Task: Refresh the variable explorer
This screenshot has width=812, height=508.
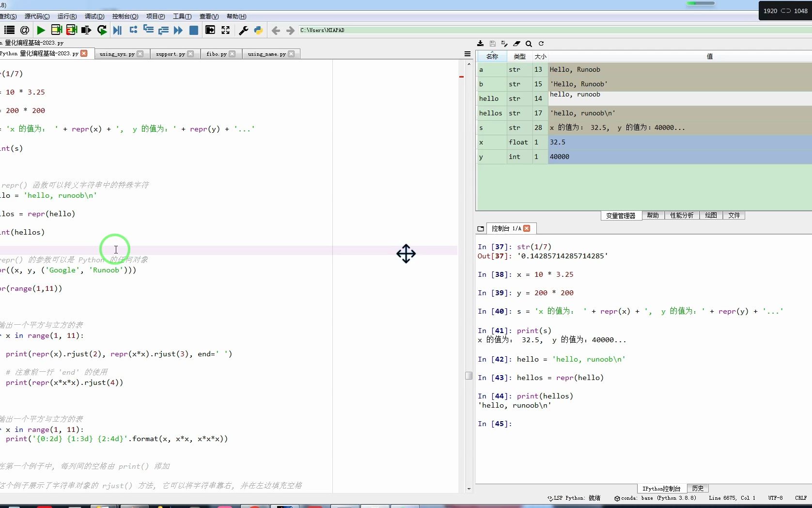Action: coord(541,44)
